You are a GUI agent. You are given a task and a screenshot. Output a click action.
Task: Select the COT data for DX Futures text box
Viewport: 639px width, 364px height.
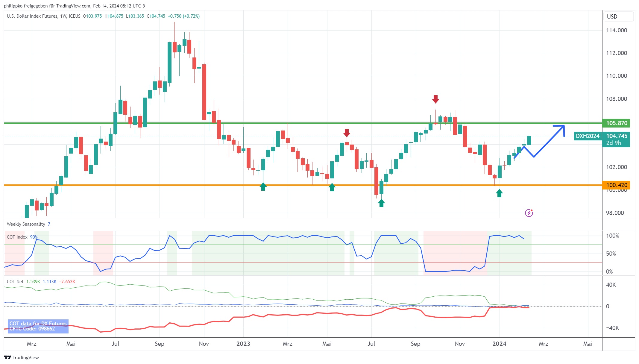(x=38, y=326)
